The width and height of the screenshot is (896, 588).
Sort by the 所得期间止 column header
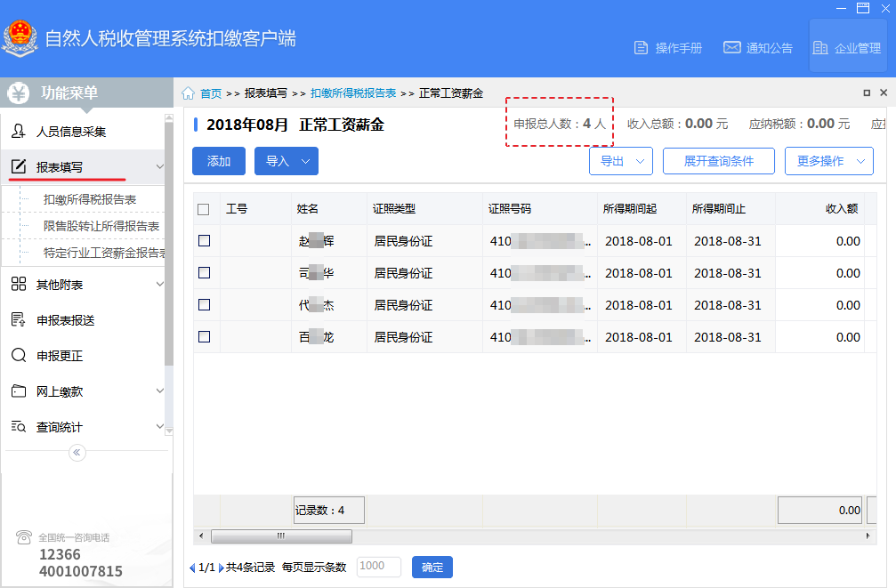coord(731,209)
